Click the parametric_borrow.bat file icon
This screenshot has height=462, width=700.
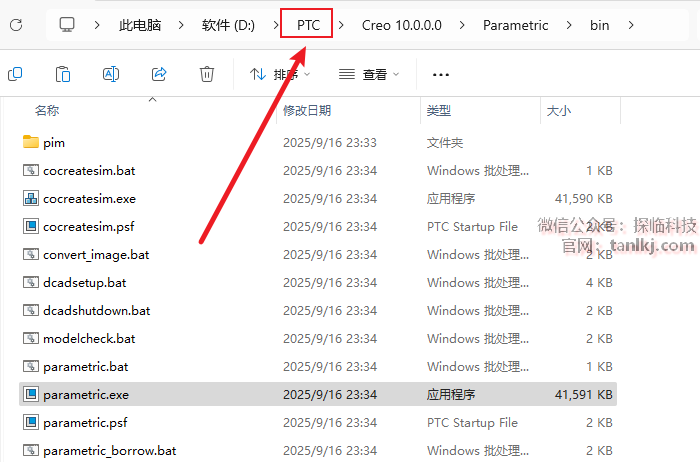(x=31, y=450)
